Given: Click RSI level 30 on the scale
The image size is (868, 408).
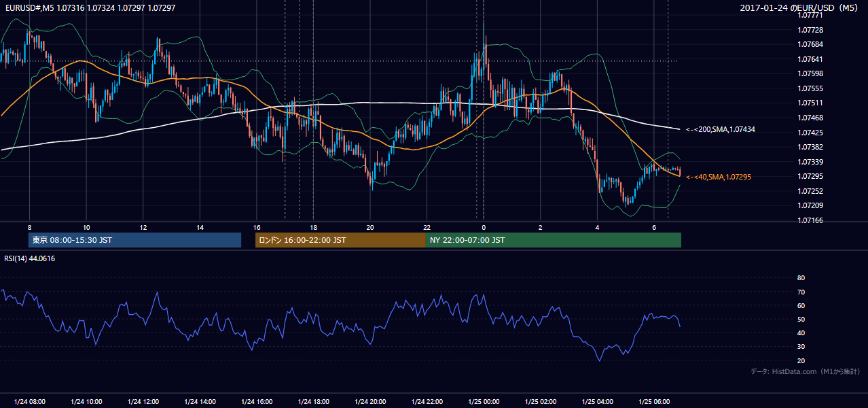Looking at the screenshot, I should 801,347.
